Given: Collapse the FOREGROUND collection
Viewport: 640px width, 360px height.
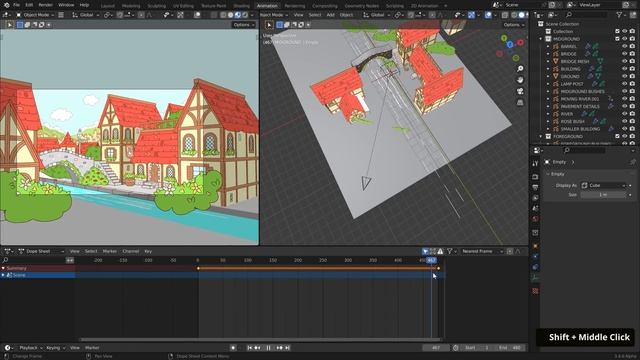Looking at the screenshot, I should [541, 136].
